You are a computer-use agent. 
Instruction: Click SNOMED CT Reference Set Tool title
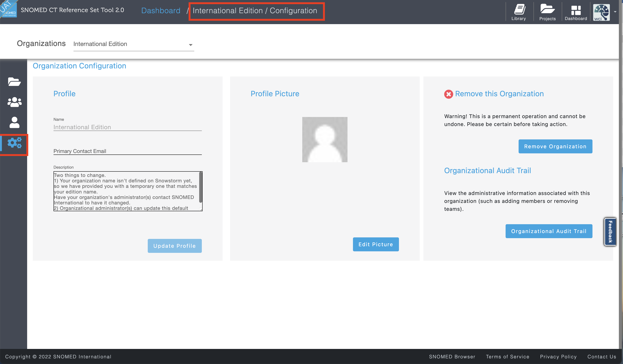point(72,10)
